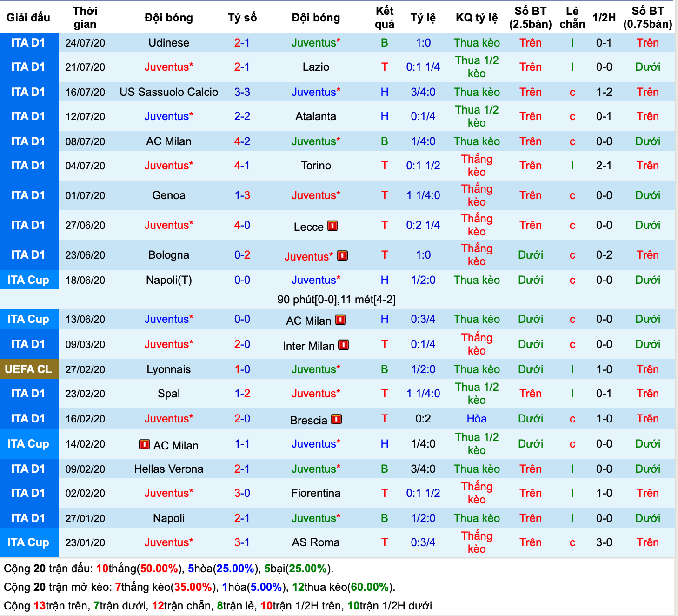
Task: Open Napoli(T) team link
Action: coord(169,280)
